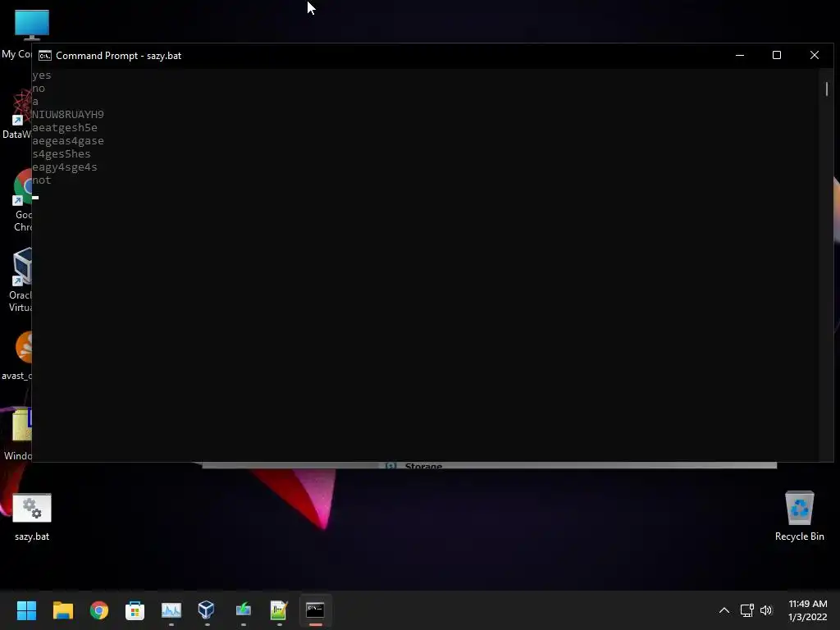Close the Command Prompt window
This screenshot has height=630, width=840.
point(815,55)
